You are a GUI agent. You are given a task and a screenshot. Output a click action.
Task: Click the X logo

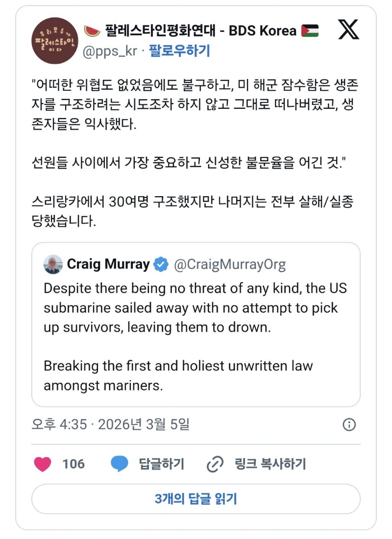click(349, 30)
